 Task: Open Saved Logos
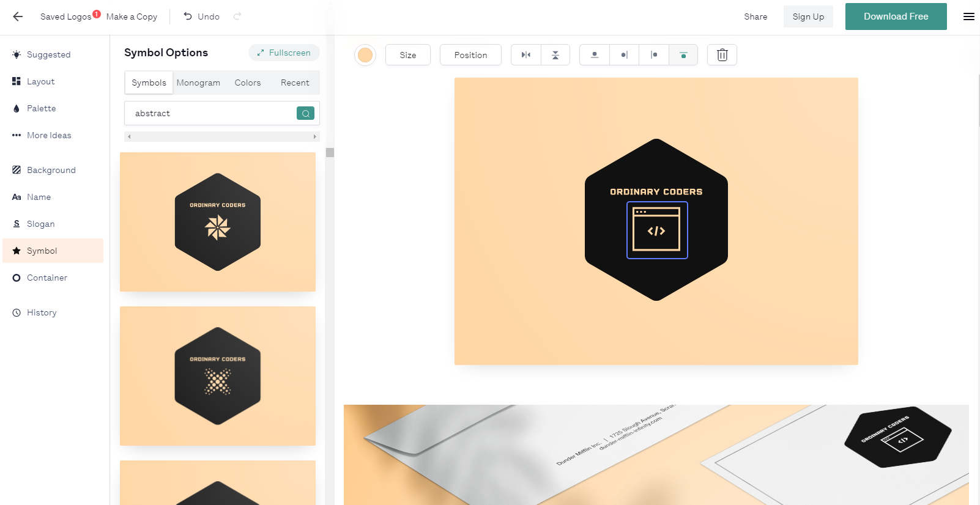tap(65, 17)
